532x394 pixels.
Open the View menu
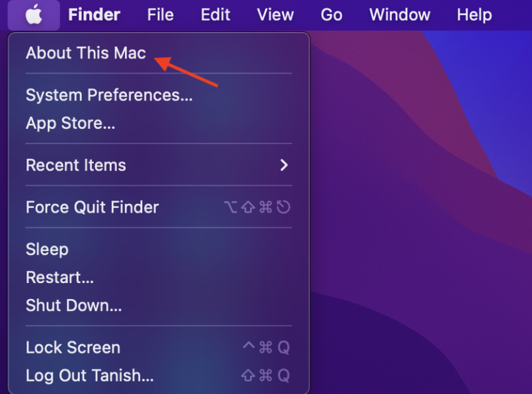click(275, 15)
